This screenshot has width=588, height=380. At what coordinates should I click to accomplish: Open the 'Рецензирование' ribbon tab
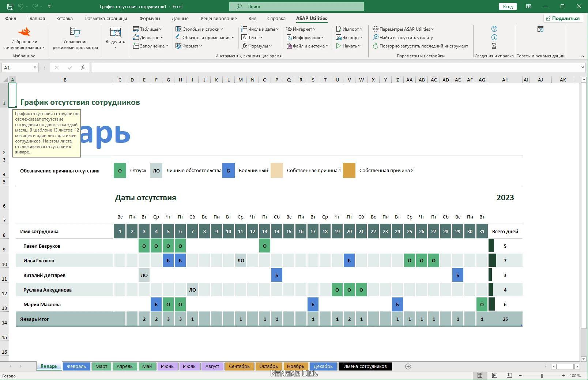click(x=218, y=18)
